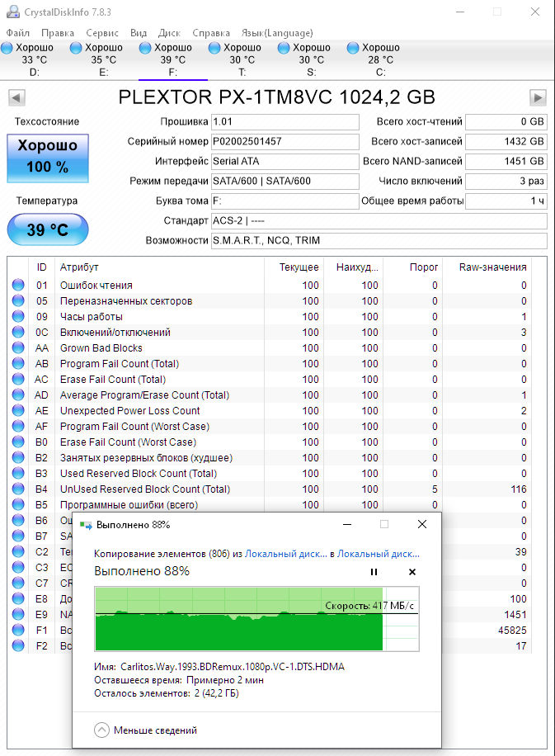Image resolution: width=555 pixels, height=756 pixels.
Task: Click status icon of Erase Fail Count (Total)
Action: [18, 379]
